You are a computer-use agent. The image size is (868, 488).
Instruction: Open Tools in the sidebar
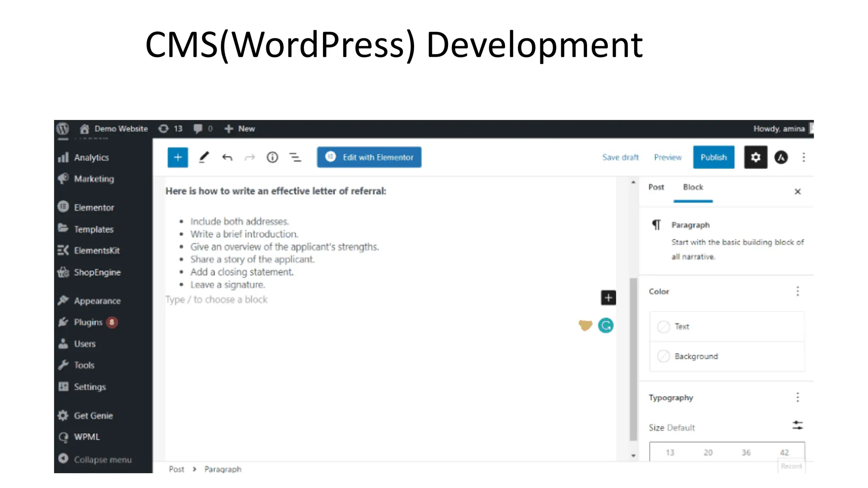pyautogui.click(x=77, y=365)
